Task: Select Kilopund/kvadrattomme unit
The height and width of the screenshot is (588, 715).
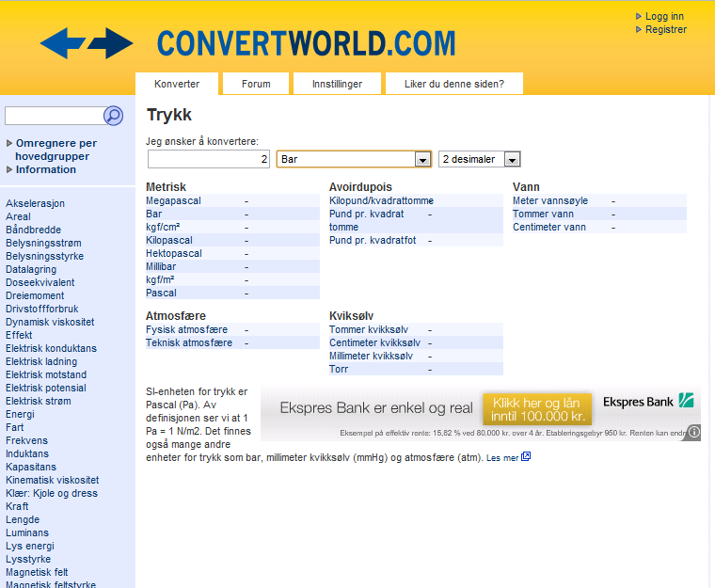Action: (416, 200)
